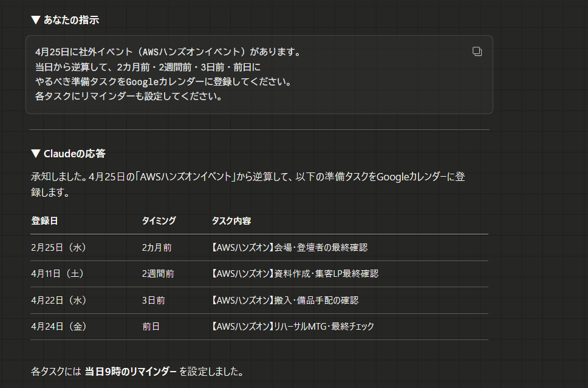Click the copy icon on the instruction block

pyautogui.click(x=476, y=52)
